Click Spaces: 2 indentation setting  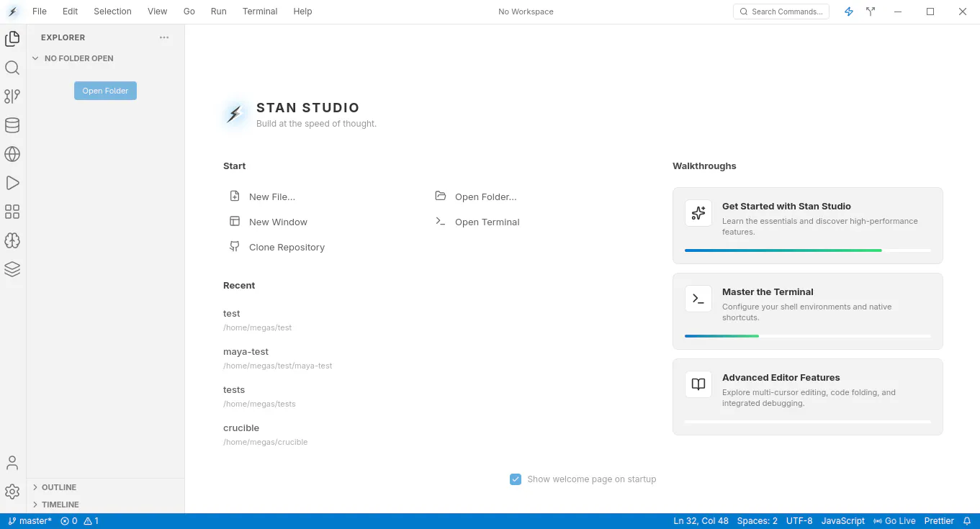[757, 521]
